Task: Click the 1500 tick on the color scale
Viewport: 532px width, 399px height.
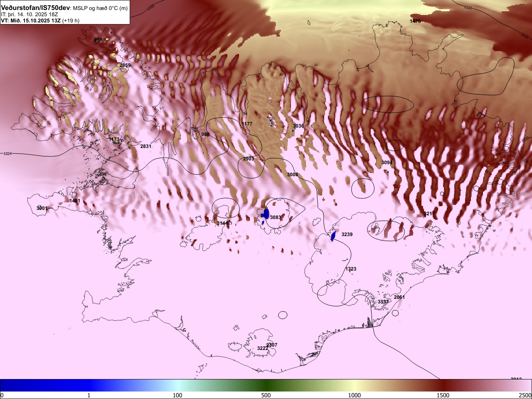Action: tap(443, 395)
